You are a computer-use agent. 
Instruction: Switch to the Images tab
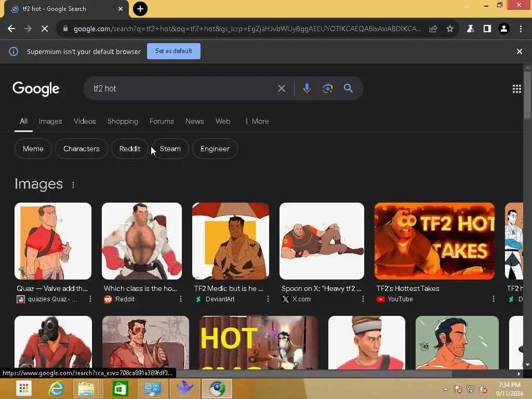pyautogui.click(x=50, y=121)
